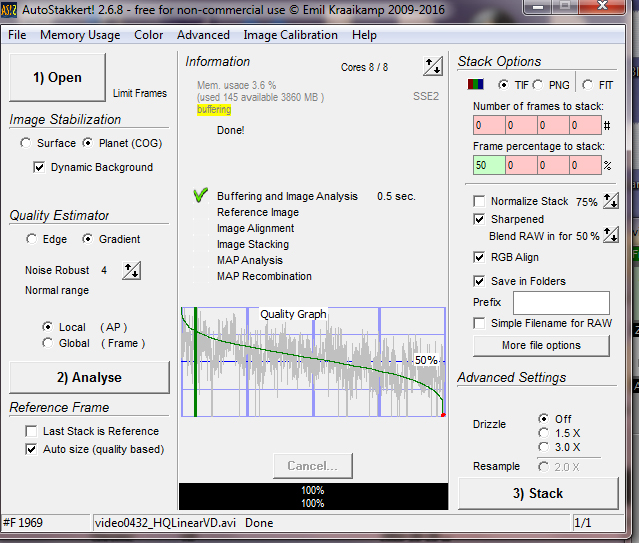Open the Color menu
This screenshot has height=543, width=639.
tap(148, 35)
